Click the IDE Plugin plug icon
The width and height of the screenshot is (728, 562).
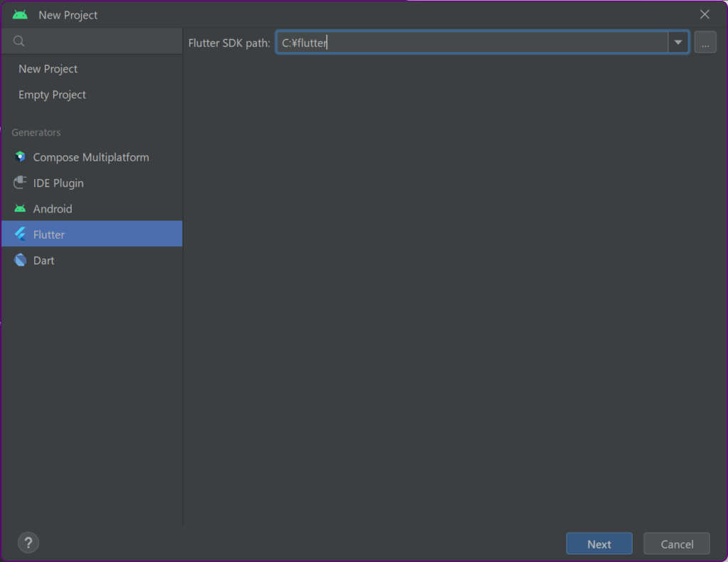point(20,183)
